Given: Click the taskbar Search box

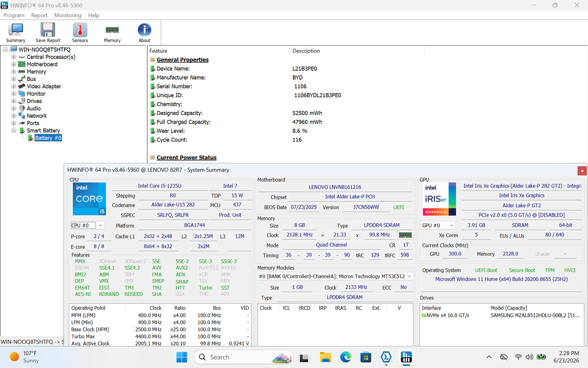Looking at the screenshot, I should click(x=243, y=357).
